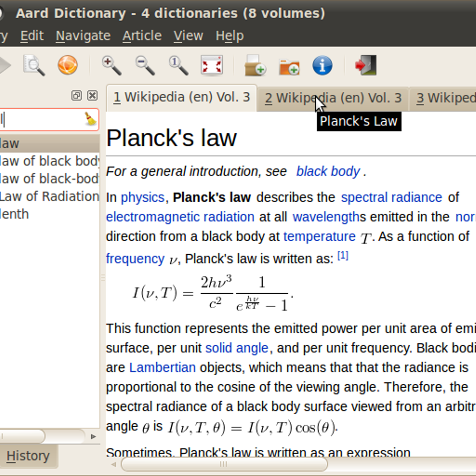Quit via the red arrow door icon
Viewport: 476px width, 476px height.
tap(366, 65)
